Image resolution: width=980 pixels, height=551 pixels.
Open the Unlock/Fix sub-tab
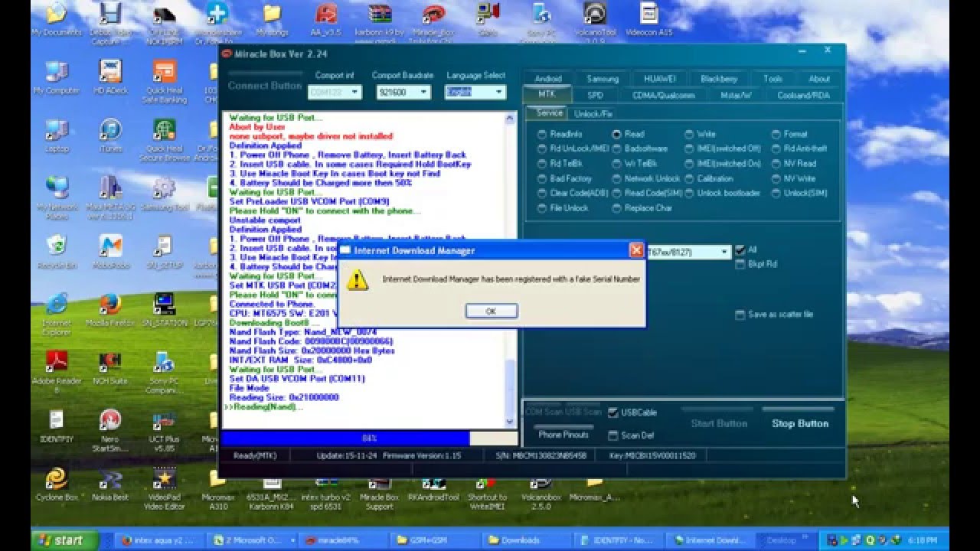(593, 113)
